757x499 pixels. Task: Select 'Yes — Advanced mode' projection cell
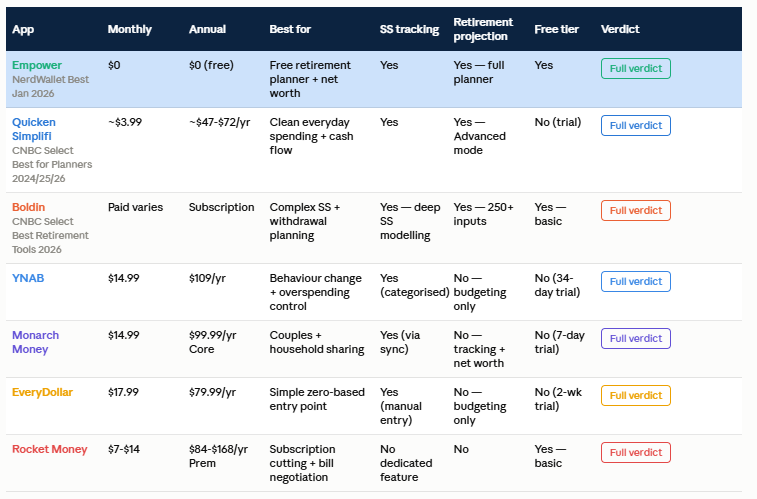(x=479, y=136)
